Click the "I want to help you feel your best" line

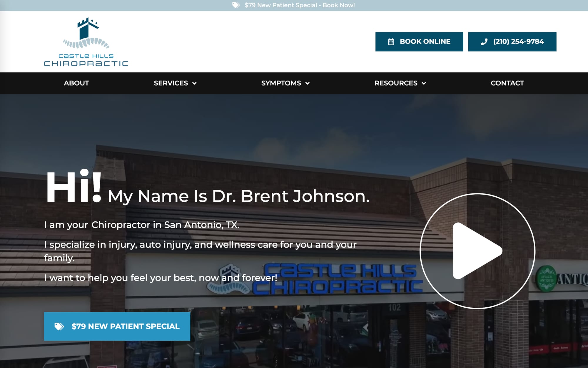point(161,278)
